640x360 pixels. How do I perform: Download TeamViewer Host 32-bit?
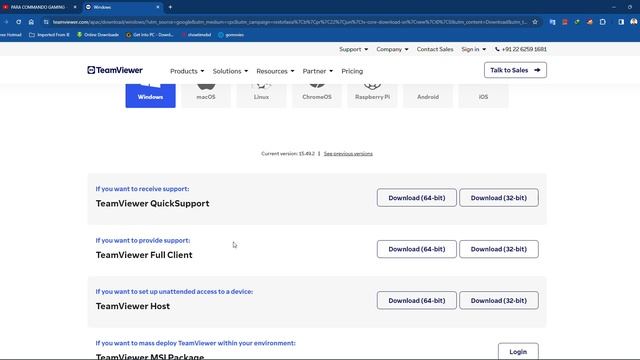pyautogui.click(x=499, y=300)
